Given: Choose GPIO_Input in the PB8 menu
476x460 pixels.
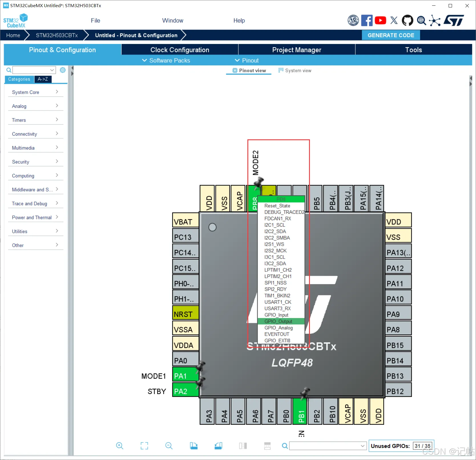Looking at the screenshot, I should click(281, 315).
